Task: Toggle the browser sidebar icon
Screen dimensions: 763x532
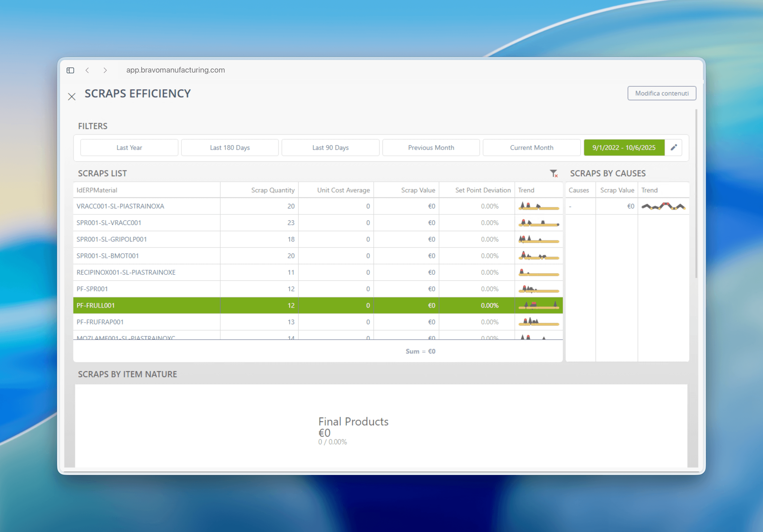Action: pyautogui.click(x=70, y=70)
